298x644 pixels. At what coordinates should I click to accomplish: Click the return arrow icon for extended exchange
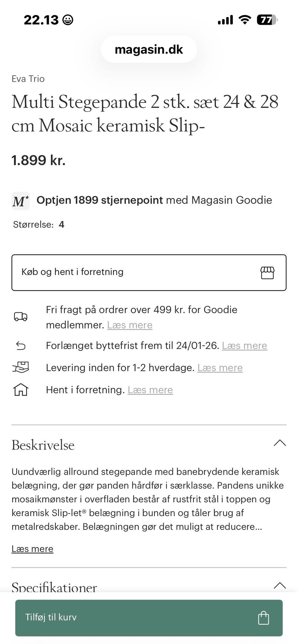click(20, 345)
